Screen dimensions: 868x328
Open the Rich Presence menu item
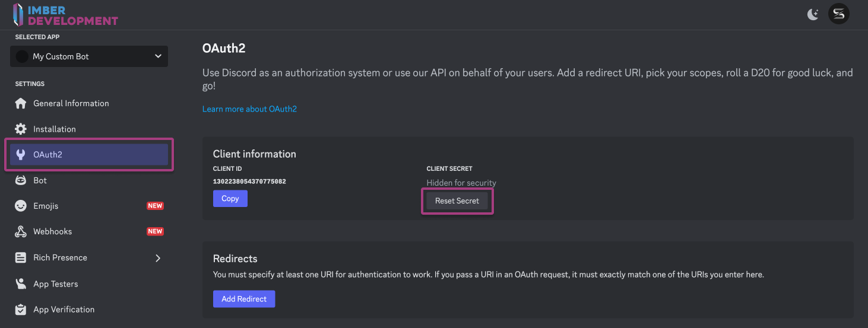[60, 257]
